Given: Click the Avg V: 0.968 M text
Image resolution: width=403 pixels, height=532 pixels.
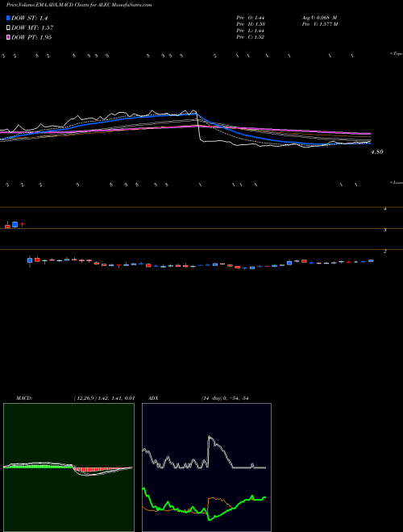Looking at the screenshot, I should 319,18.
